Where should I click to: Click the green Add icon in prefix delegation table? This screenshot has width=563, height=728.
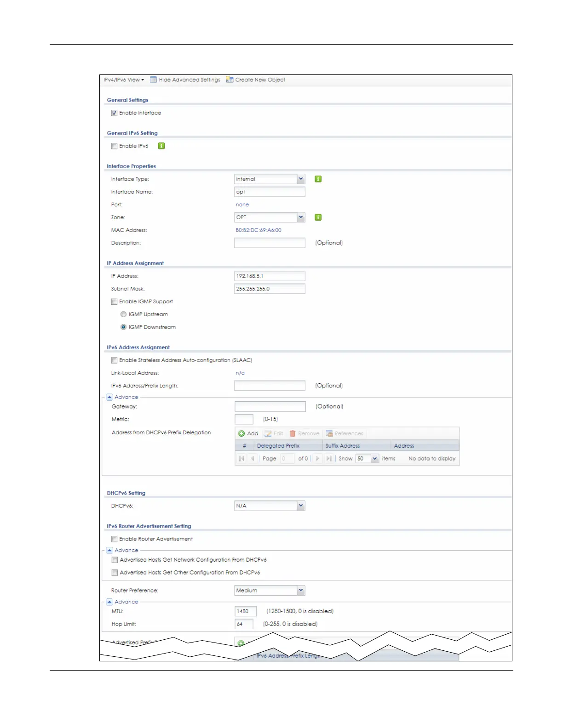pyautogui.click(x=241, y=433)
